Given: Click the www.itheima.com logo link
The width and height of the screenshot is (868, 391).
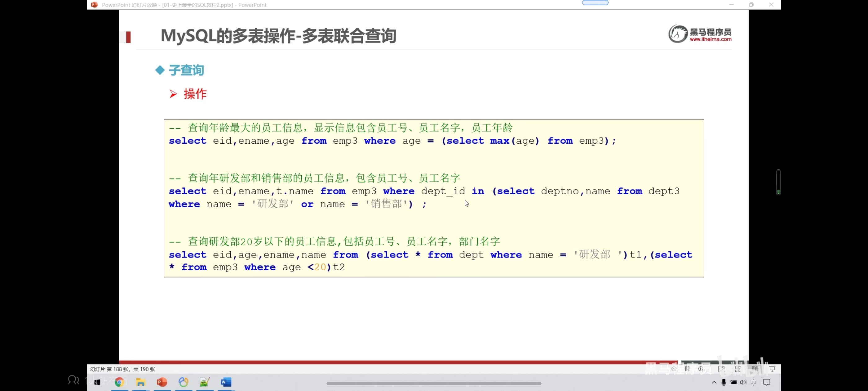Looking at the screenshot, I should coord(710,39).
